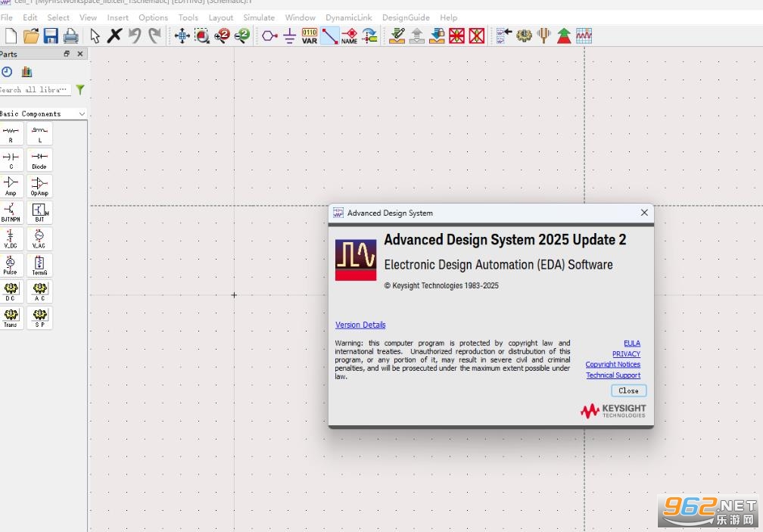The image size is (763, 532).
Task: Click the Close button in About dialog
Action: coord(629,390)
